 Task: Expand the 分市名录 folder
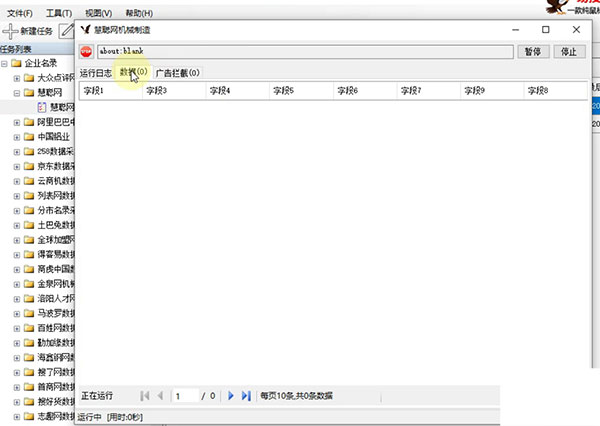(17, 211)
